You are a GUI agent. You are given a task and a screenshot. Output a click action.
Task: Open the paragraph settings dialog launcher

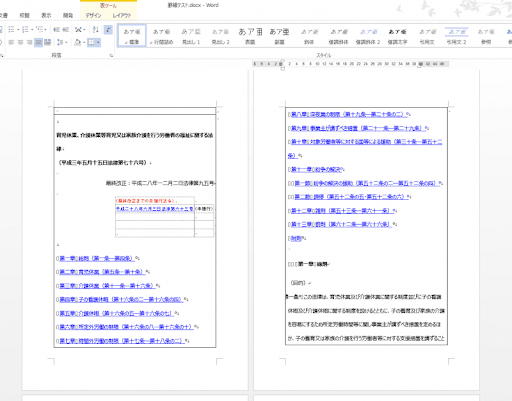111,56
